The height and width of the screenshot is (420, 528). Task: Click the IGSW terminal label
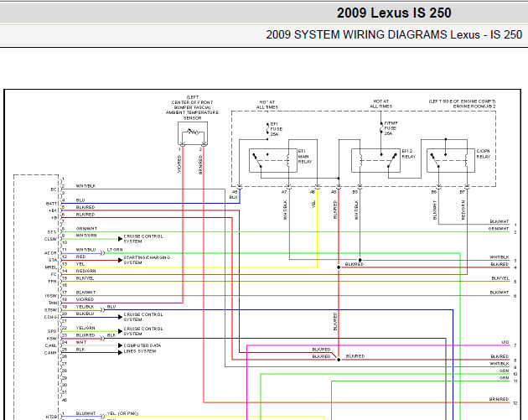[x=51, y=296]
